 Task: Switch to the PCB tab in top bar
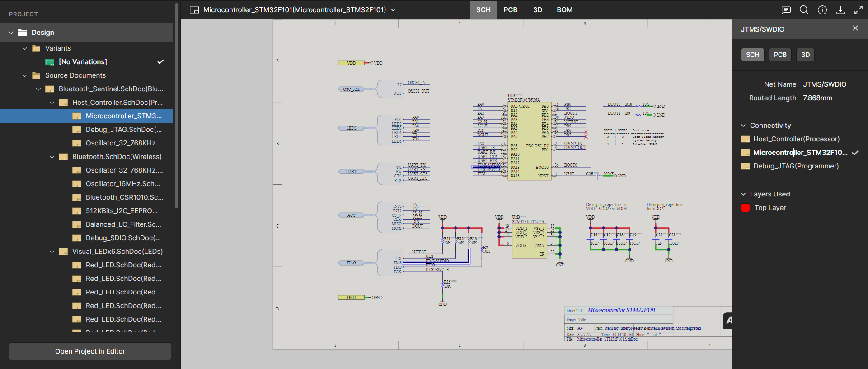(x=511, y=10)
